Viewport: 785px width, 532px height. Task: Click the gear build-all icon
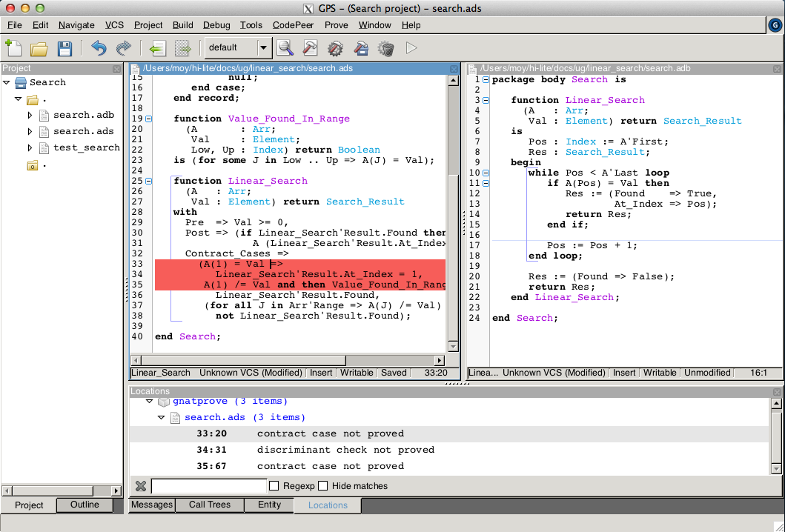336,49
